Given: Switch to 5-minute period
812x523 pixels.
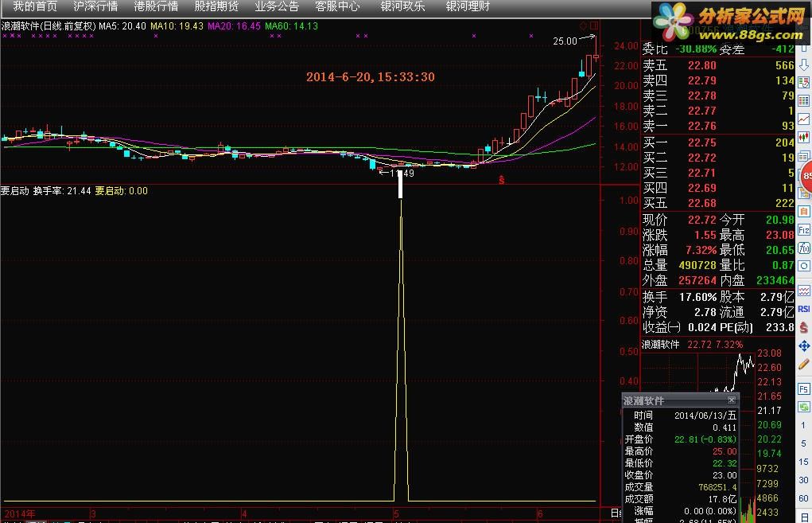Looking at the screenshot, I should coord(804,443).
